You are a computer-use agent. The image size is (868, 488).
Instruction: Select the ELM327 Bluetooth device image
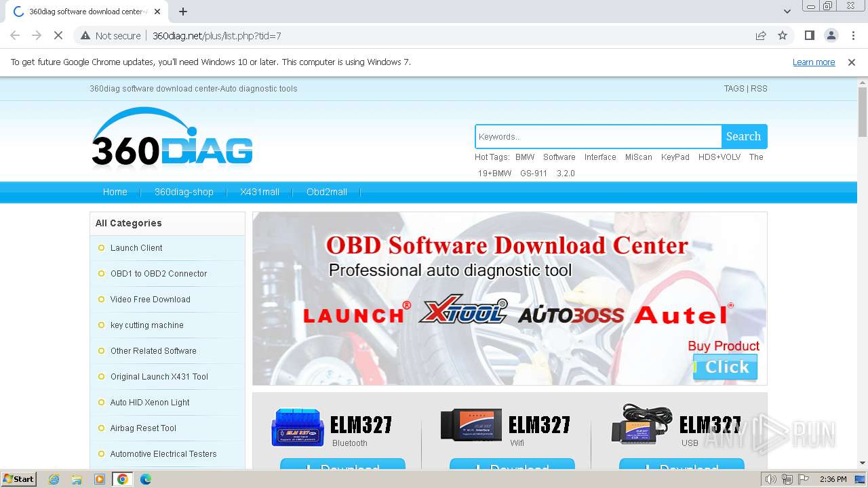tap(298, 427)
